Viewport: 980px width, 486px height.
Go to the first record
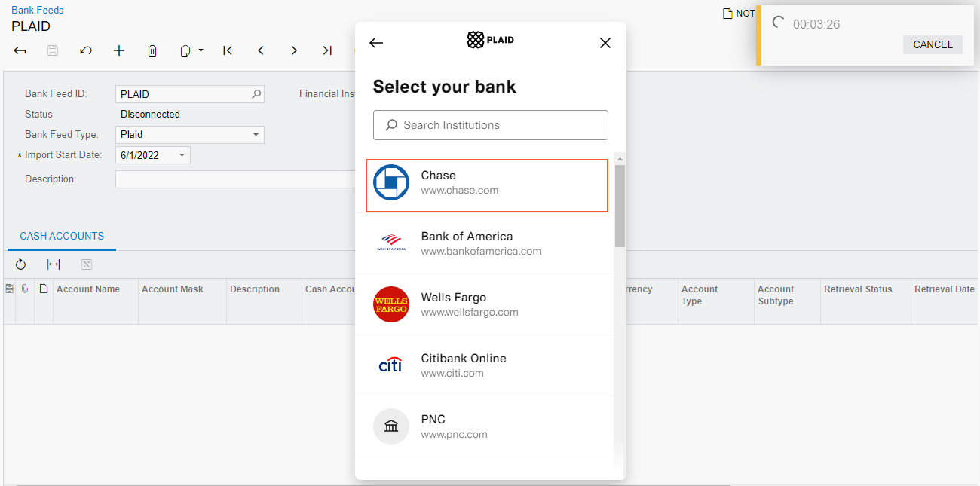(x=228, y=50)
